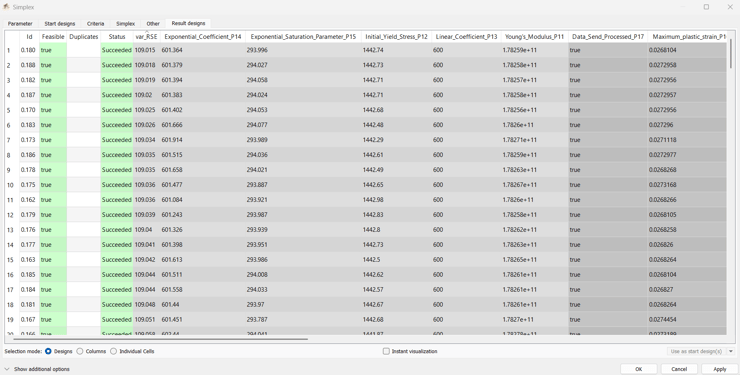This screenshot has height=375, width=740.
Task: Select the Designs selection mode
Action: tap(48, 351)
